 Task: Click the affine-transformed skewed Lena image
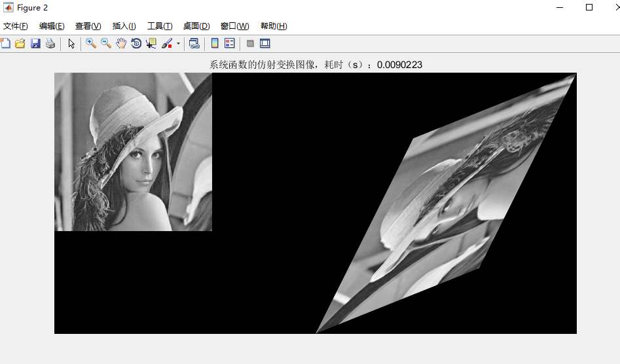(x=446, y=204)
